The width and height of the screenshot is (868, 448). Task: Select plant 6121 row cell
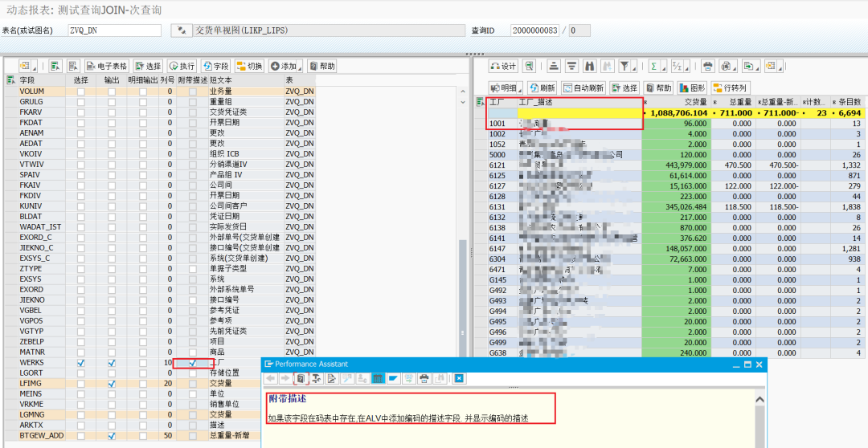point(502,165)
